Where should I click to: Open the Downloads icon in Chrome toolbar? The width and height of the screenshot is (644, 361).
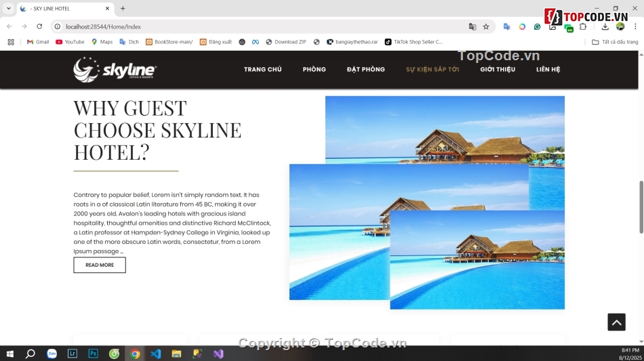(605, 26)
